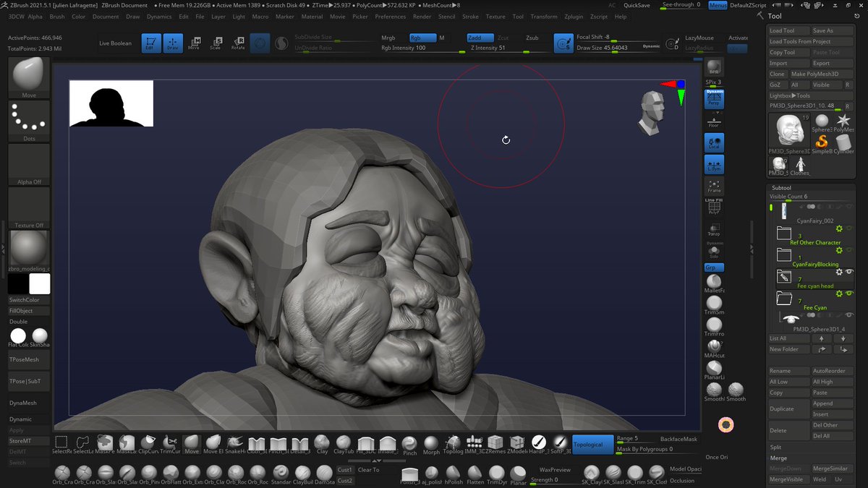The width and height of the screenshot is (868, 488).
Task: Toggle Solo mode button
Action: point(714,250)
